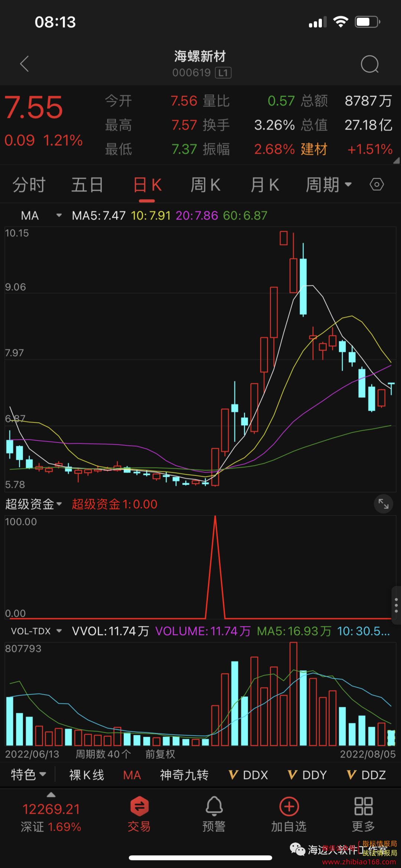Enable VIP DDY indicator
Viewport: 401px width, 868px height.
[307, 775]
